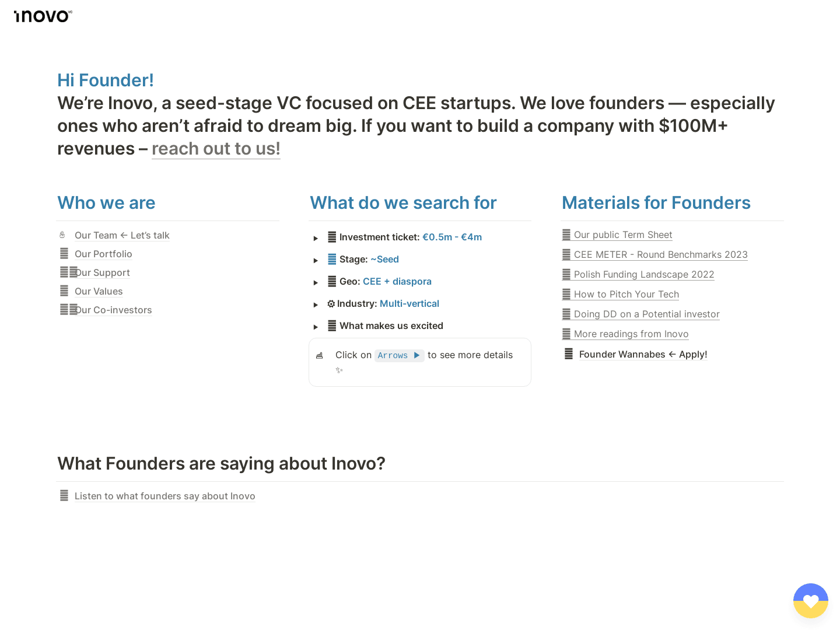The height and width of the screenshot is (630, 840).
Task: Click the icon next to Listen to founders
Action: (64, 496)
